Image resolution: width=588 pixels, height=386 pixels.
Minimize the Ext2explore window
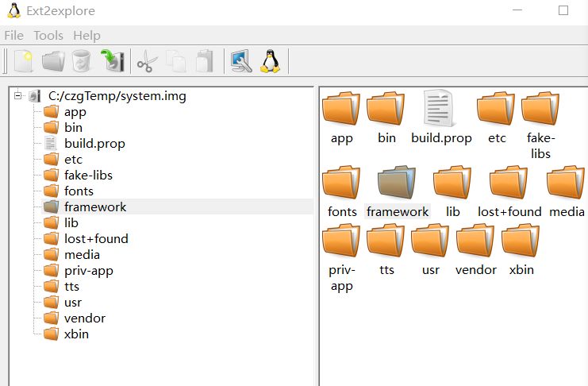pos(517,10)
